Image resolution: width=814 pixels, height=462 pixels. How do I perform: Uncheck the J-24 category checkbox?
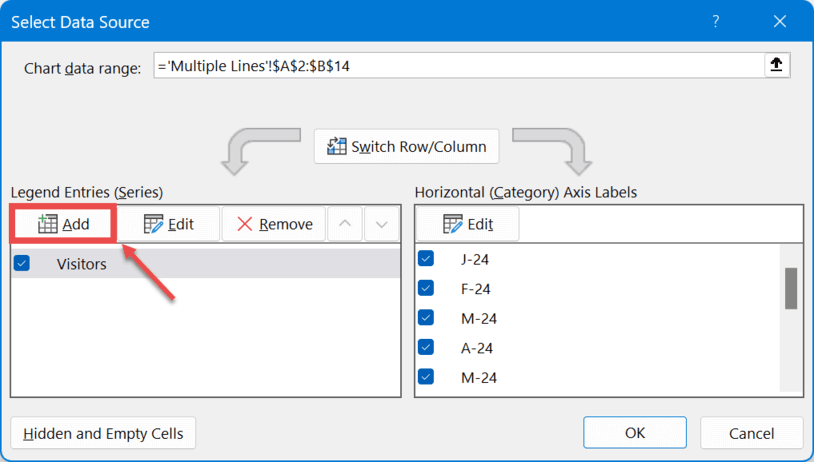click(426, 259)
